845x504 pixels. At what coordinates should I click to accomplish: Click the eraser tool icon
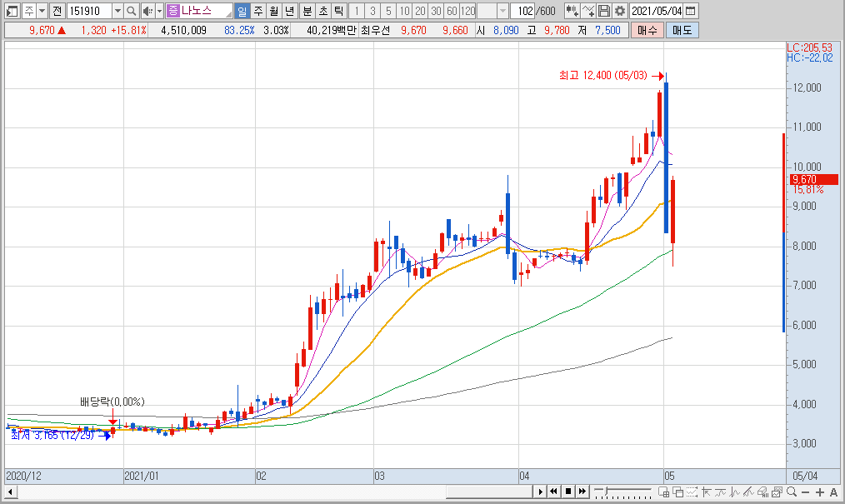click(762, 492)
